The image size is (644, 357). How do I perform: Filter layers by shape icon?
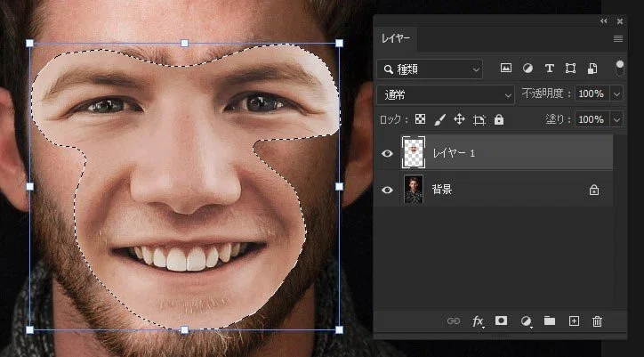click(x=570, y=69)
